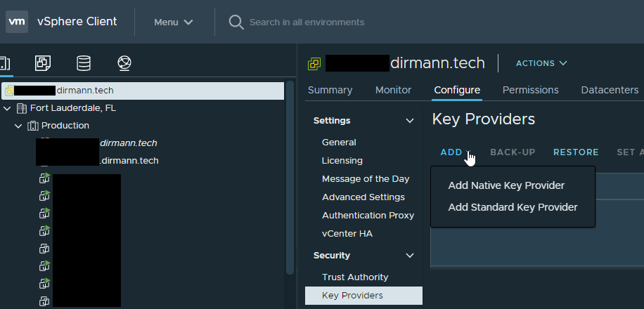Collapse the Fort Lauderdale, FL datacenter

8,108
